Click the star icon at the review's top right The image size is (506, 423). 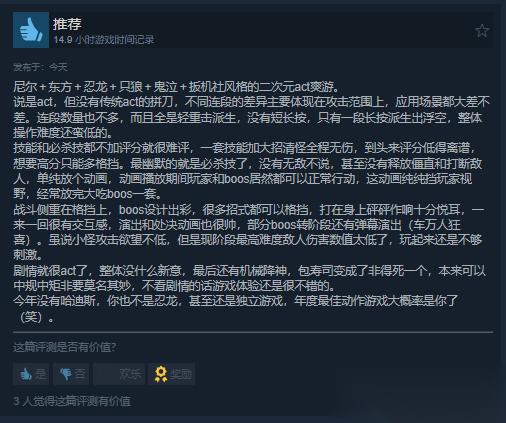pos(482,31)
